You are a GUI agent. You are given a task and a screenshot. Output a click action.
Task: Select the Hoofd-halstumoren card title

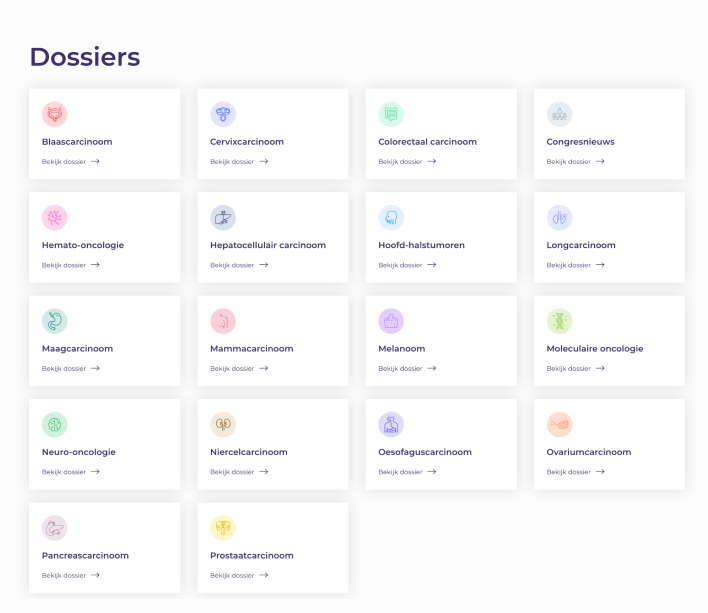[x=422, y=245]
